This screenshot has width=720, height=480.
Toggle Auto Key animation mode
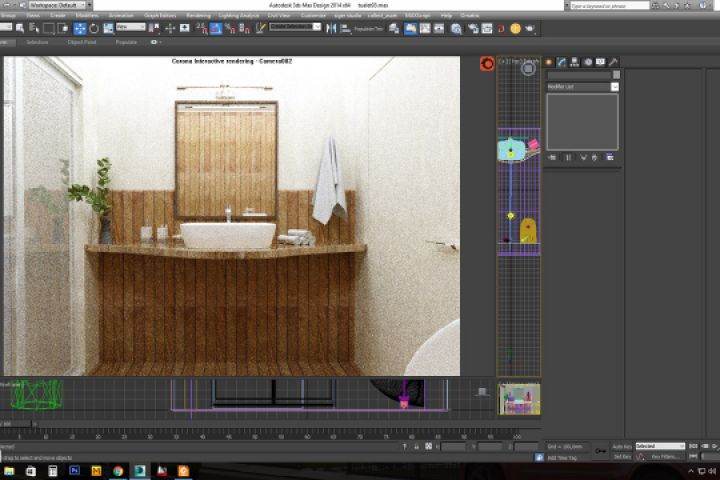(622, 446)
